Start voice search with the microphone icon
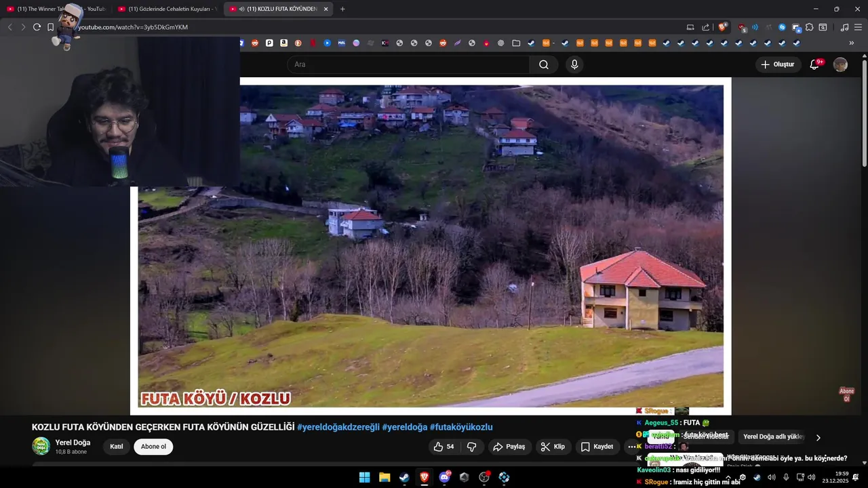 click(x=574, y=64)
